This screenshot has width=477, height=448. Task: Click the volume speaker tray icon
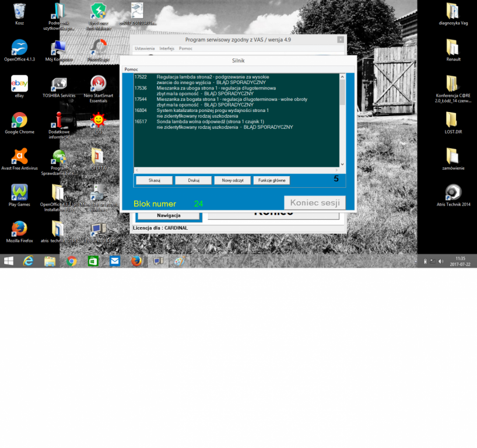pyautogui.click(x=441, y=261)
